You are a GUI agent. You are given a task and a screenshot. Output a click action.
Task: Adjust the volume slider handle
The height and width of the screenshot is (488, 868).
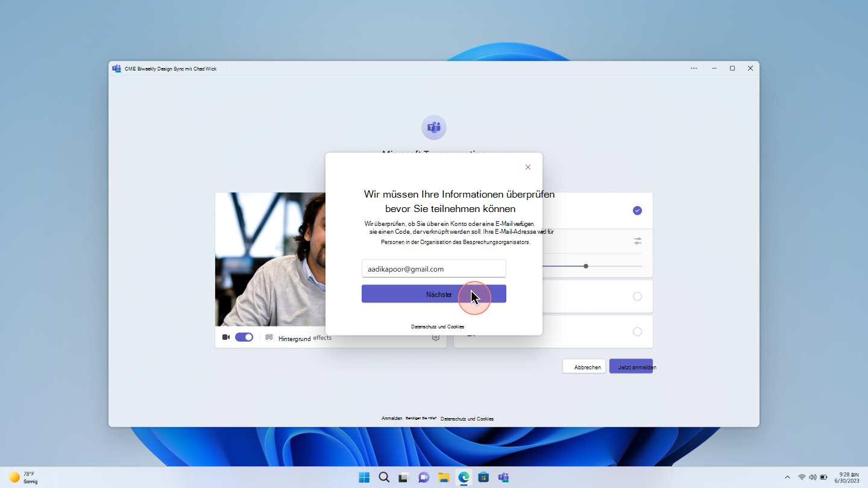[x=586, y=266]
